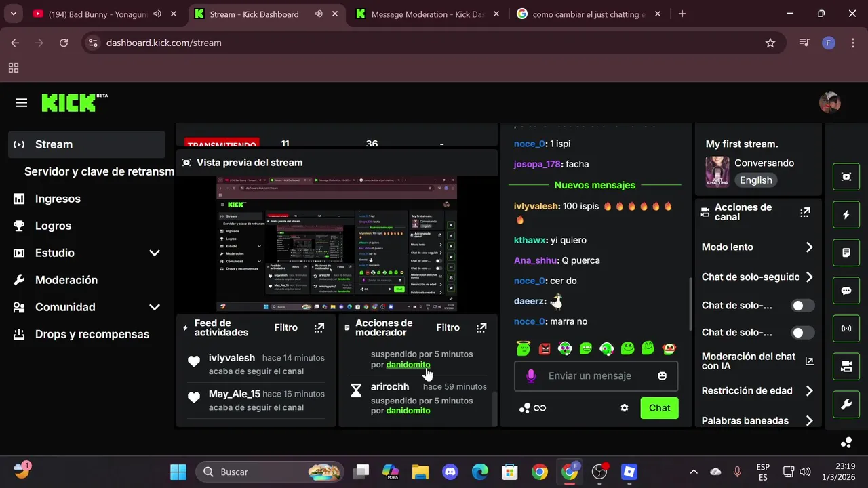
Task: Switch to the Google search browser tab
Action: (x=589, y=14)
